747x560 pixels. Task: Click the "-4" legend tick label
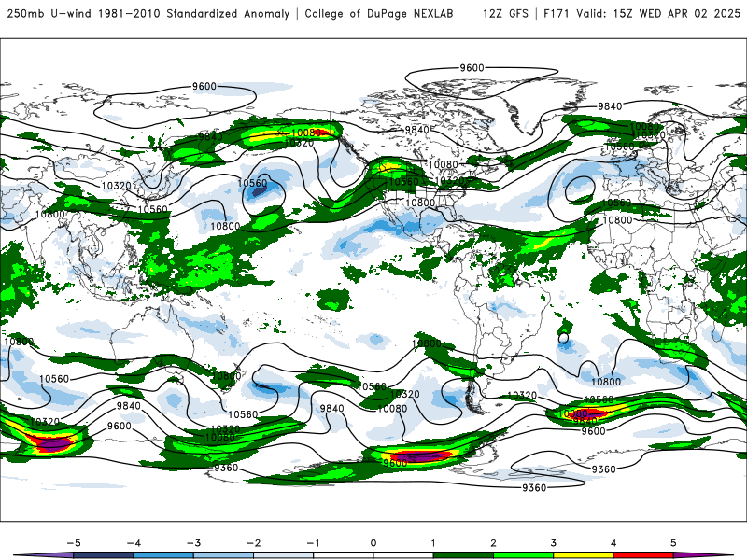134,543
